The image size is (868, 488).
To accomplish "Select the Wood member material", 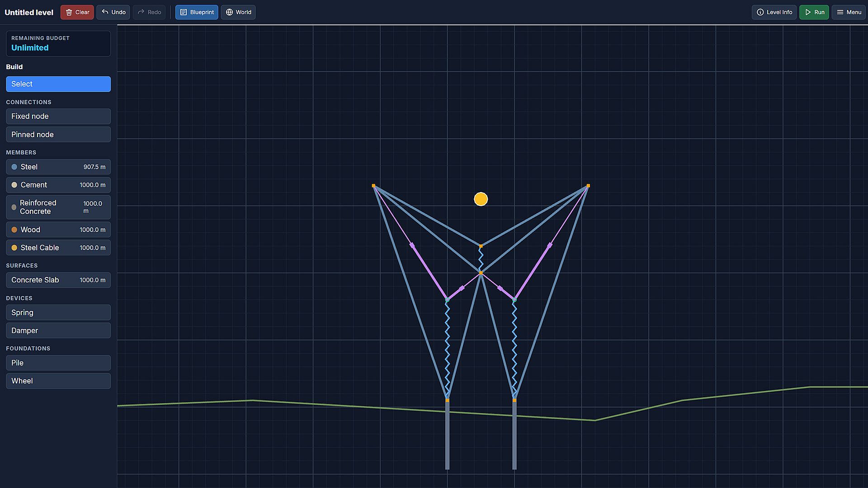I will click(58, 230).
